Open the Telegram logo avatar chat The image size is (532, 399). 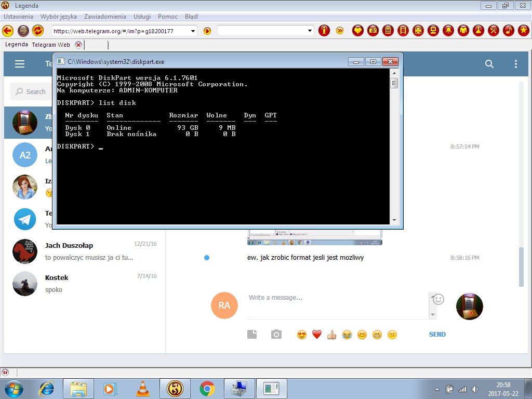[x=25, y=219]
